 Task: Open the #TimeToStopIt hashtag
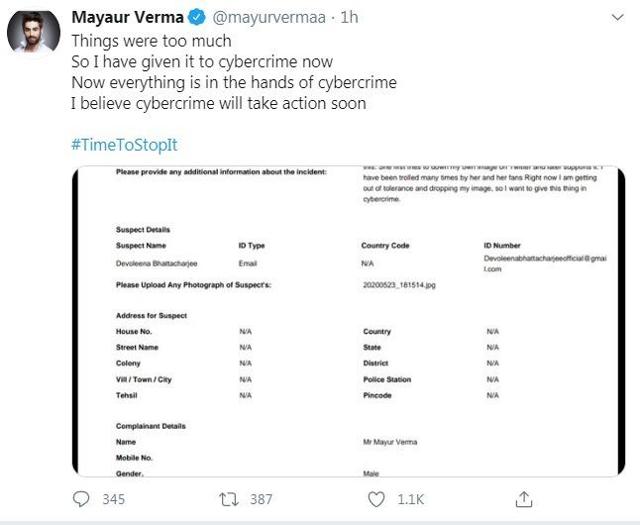[124, 145]
